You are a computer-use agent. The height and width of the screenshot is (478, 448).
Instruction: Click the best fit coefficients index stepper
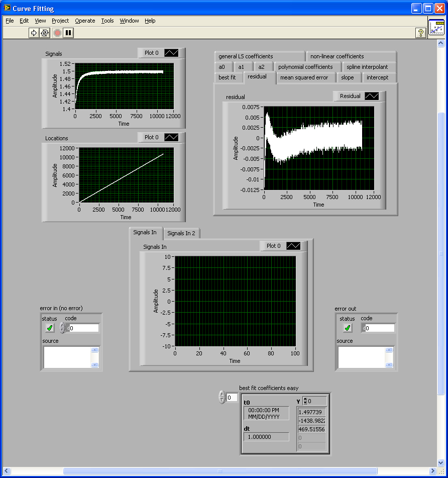coord(222,397)
